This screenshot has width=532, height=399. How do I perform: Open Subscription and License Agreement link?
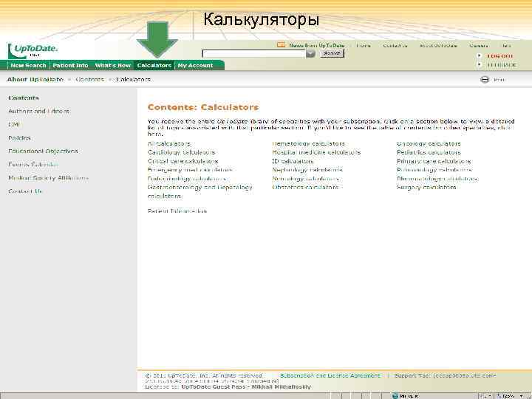pyautogui.click(x=330, y=375)
